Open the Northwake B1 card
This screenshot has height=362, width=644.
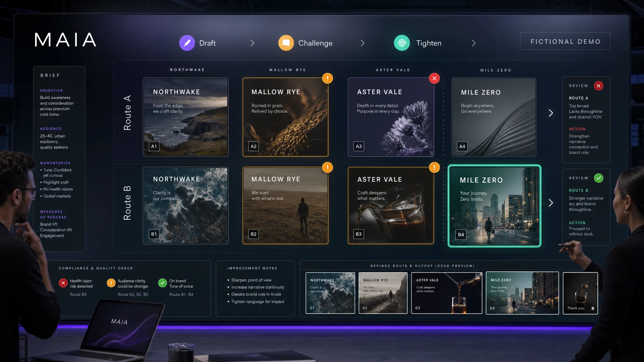click(186, 206)
